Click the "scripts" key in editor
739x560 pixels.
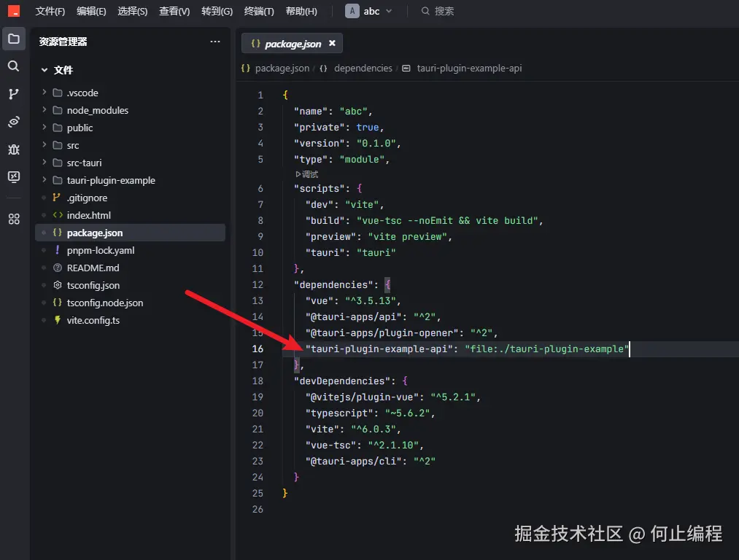(x=320, y=188)
